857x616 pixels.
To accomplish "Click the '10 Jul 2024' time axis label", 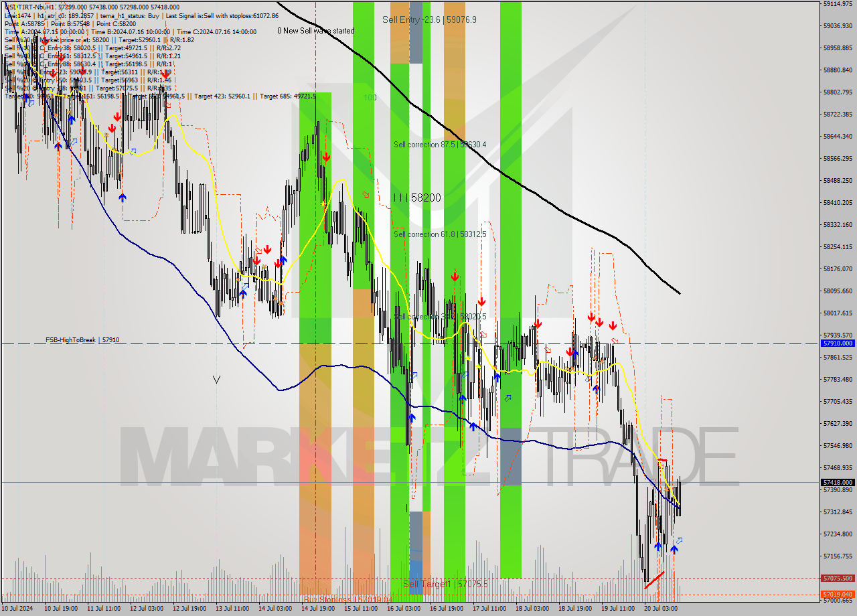I will (18, 609).
